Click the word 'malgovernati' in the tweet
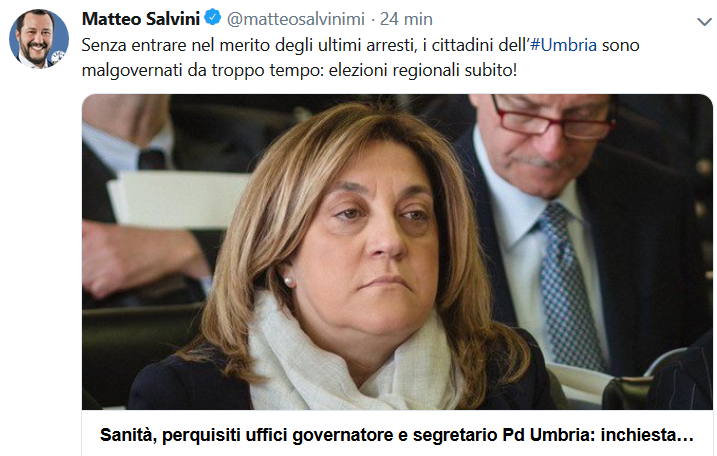The width and height of the screenshot is (717, 456). [x=132, y=70]
